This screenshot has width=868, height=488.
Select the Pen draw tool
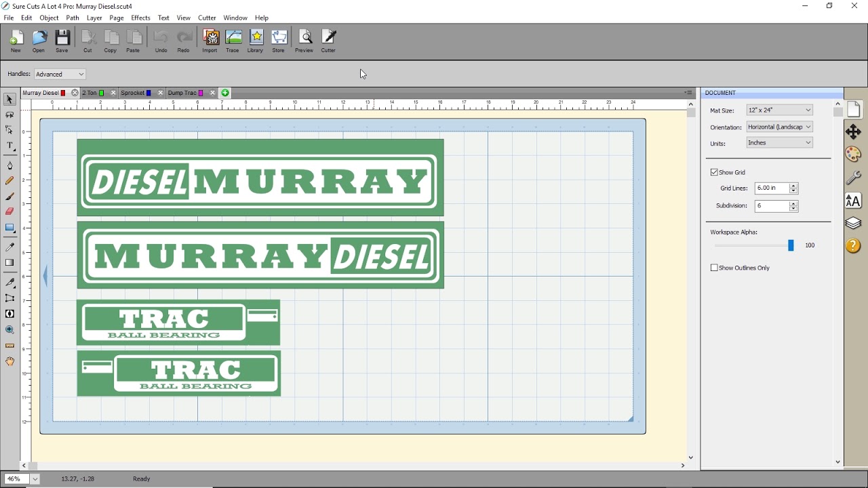(x=9, y=165)
